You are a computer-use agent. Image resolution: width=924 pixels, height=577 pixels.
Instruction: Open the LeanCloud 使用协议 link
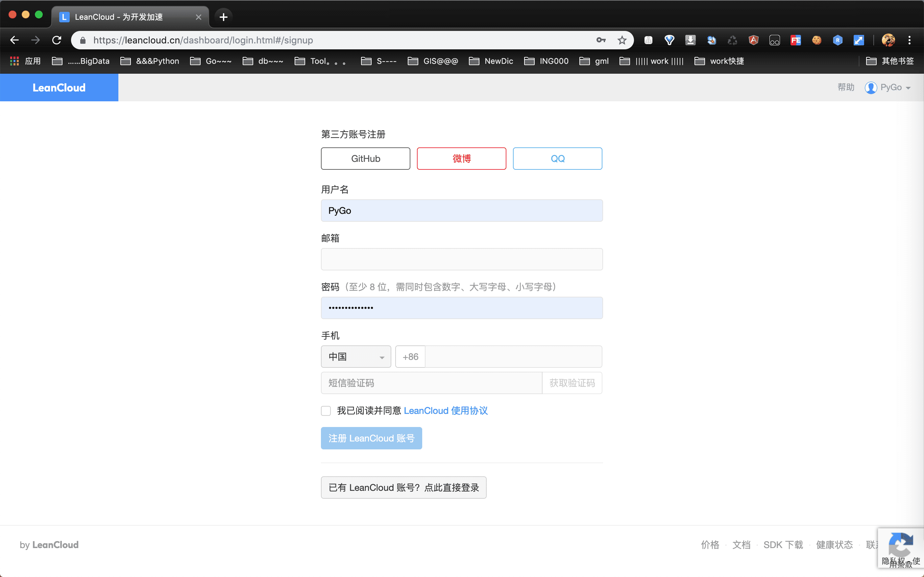tap(446, 411)
